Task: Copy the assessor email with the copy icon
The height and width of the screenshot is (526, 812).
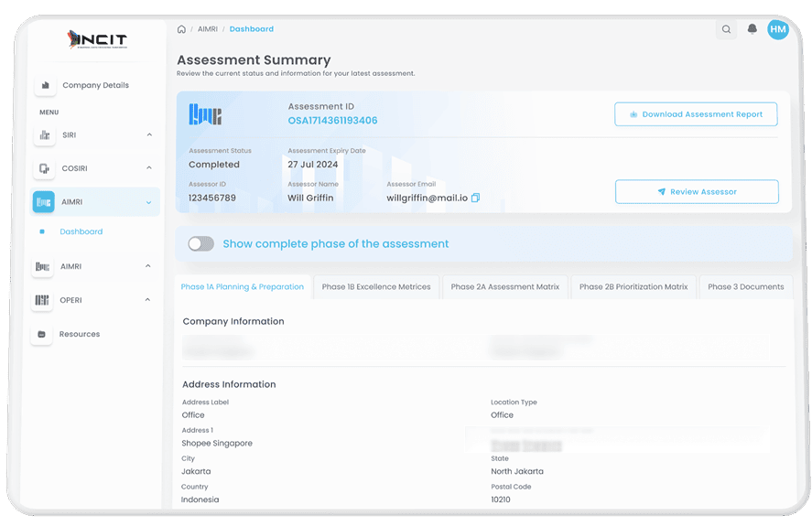Action: pyautogui.click(x=475, y=198)
